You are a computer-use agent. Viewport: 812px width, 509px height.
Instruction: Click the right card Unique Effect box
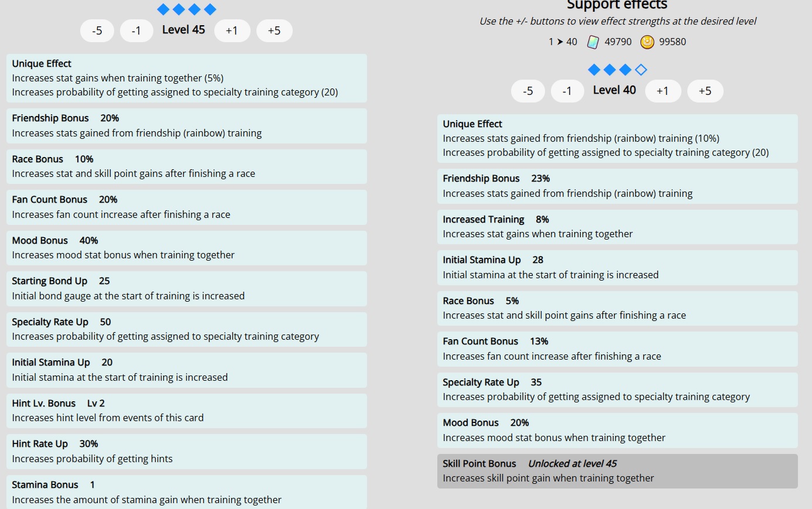pyautogui.click(x=618, y=138)
